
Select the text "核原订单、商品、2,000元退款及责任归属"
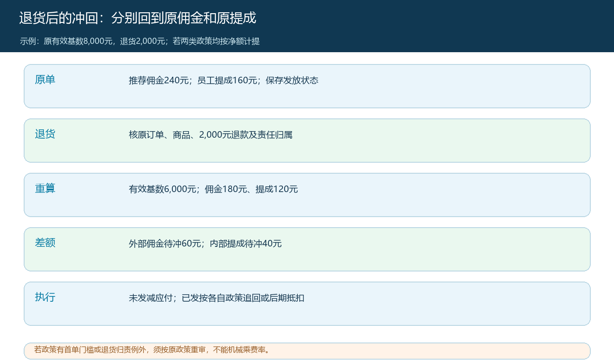pyautogui.click(x=211, y=135)
